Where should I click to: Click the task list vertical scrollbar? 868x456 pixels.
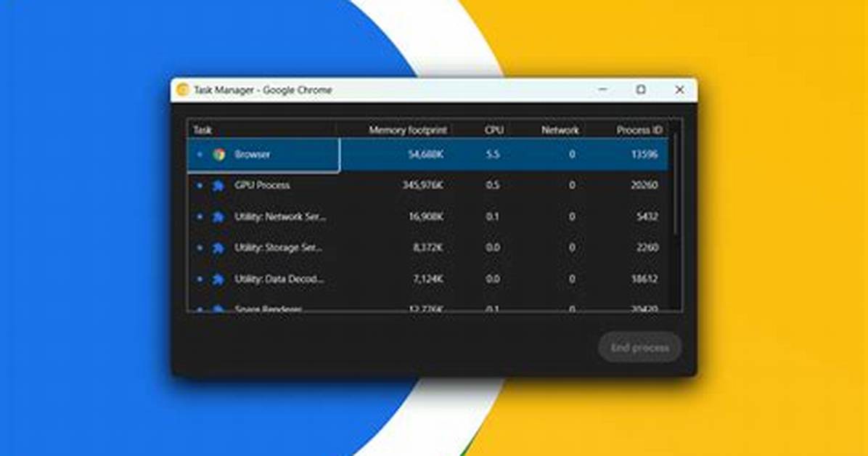tap(676, 184)
